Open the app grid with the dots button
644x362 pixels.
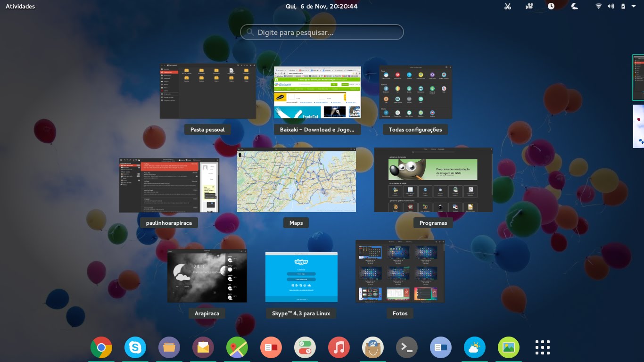pos(543,347)
